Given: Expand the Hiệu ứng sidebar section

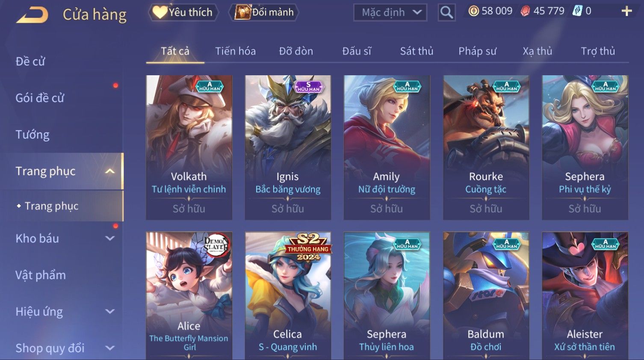Looking at the screenshot, I should click(110, 312).
